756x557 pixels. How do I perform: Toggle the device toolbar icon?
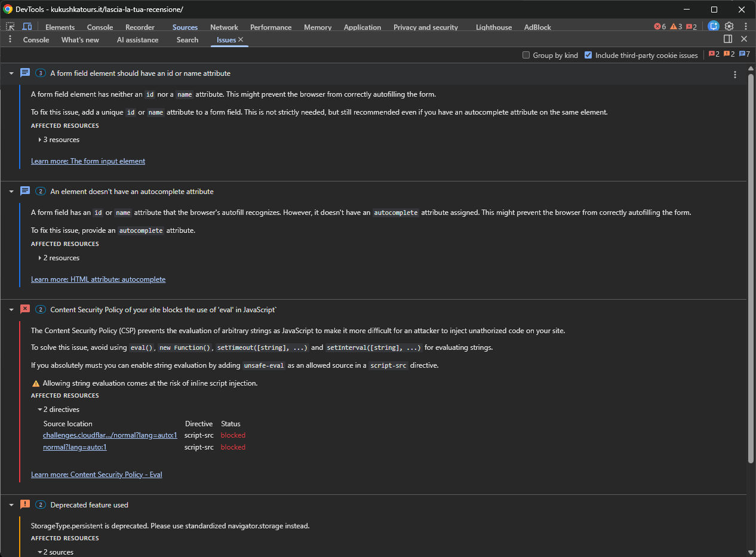[27, 27]
